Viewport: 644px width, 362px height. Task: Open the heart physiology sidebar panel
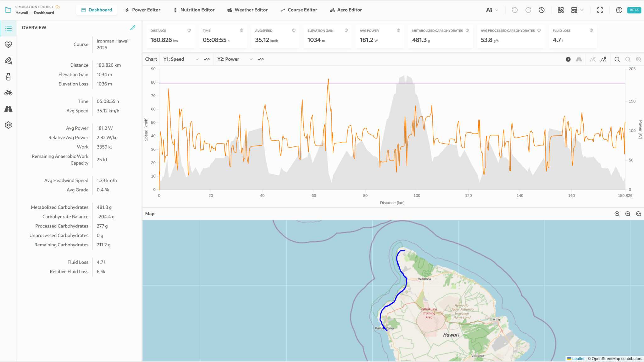[x=8, y=45]
